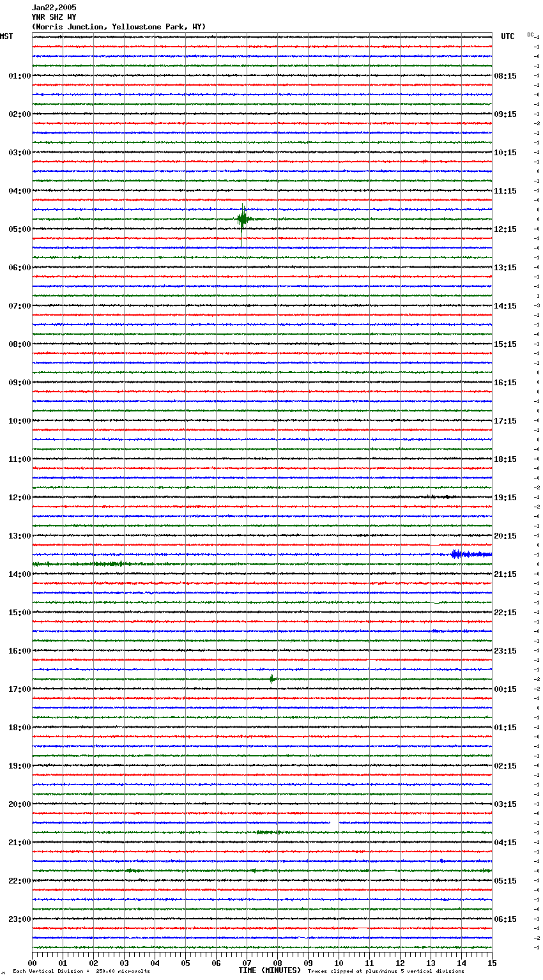The width and height of the screenshot is (543, 980).
Task: Click the 09:15 UTC time label
Action: pos(505,114)
